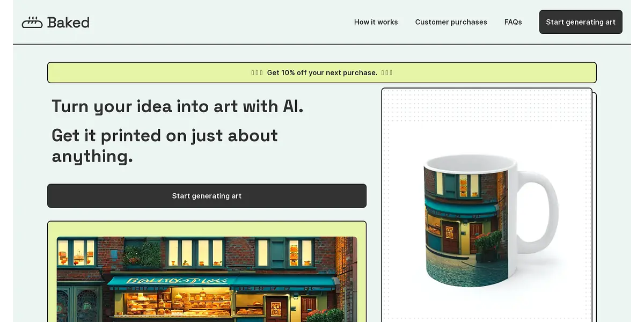Click the brown door in bakery artwork
The width and height of the screenshot is (644, 322).
coord(277,308)
